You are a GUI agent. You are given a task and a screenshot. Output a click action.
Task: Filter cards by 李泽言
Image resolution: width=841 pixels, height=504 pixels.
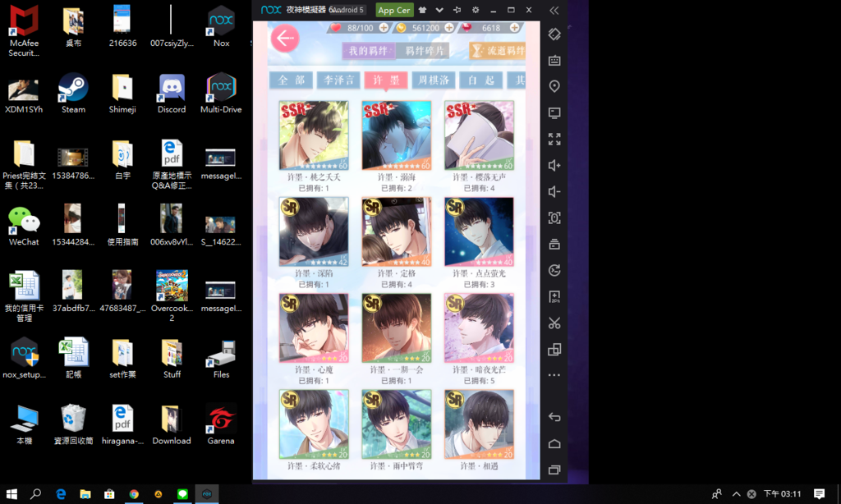coord(338,80)
